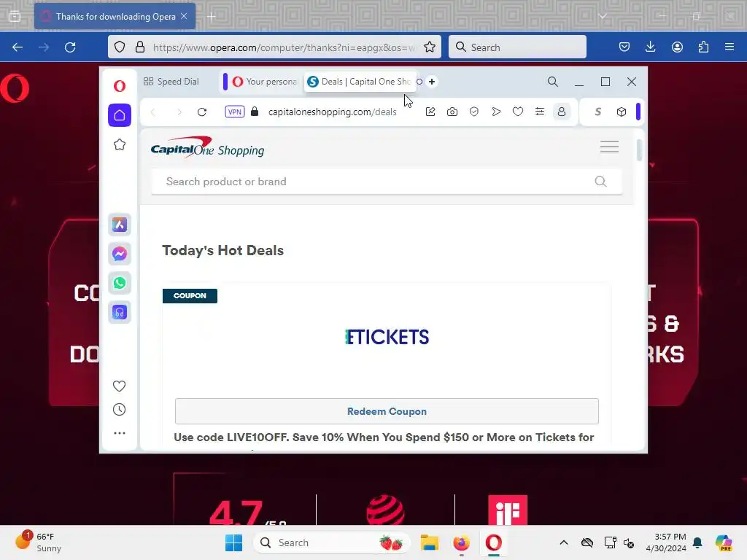Image resolution: width=747 pixels, height=560 pixels.
Task: Click the search magnifier in product search box
Action: pyautogui.click(x=601, y=182)
